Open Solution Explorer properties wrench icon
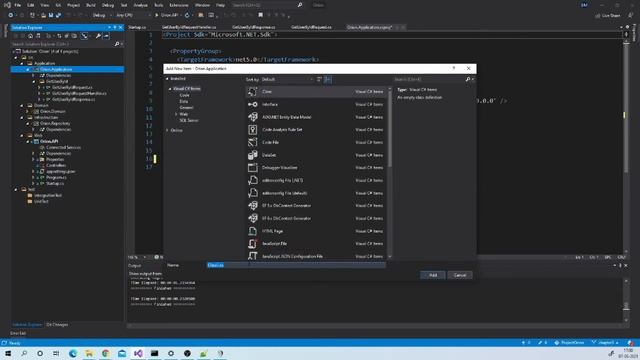The height and width of the screenshot is (360, 640). (x=98, y=36)
